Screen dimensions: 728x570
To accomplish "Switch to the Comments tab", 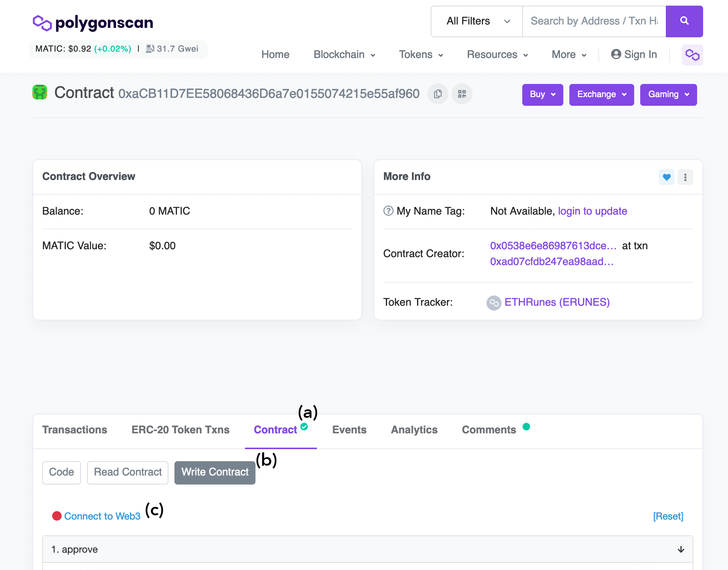I will click(489, 430).
